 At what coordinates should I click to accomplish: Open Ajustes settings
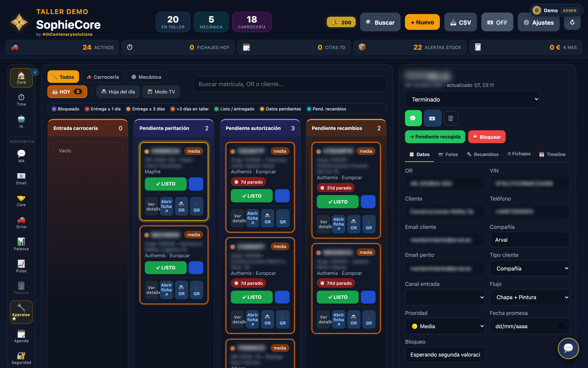click(x=538, y=22)
